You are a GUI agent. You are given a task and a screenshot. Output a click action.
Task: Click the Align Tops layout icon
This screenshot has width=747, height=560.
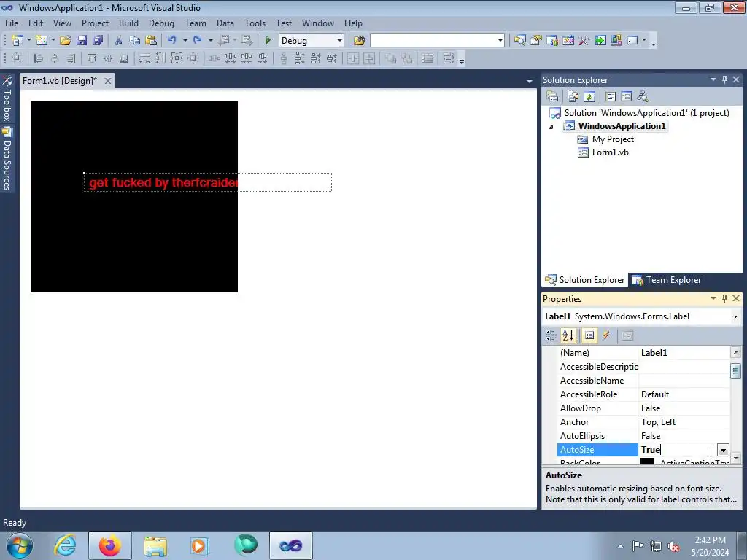(91, 58)
